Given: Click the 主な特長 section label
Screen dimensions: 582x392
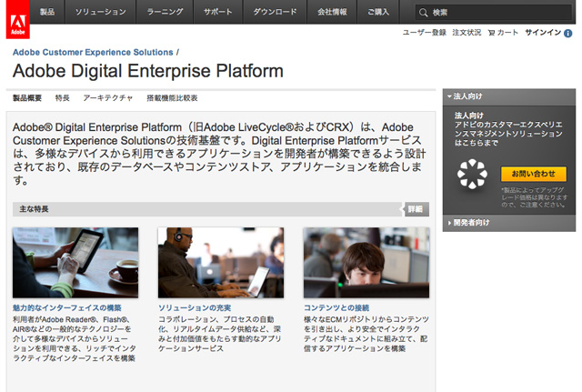Looking at the screenshot, I should (x=34, y=209).
